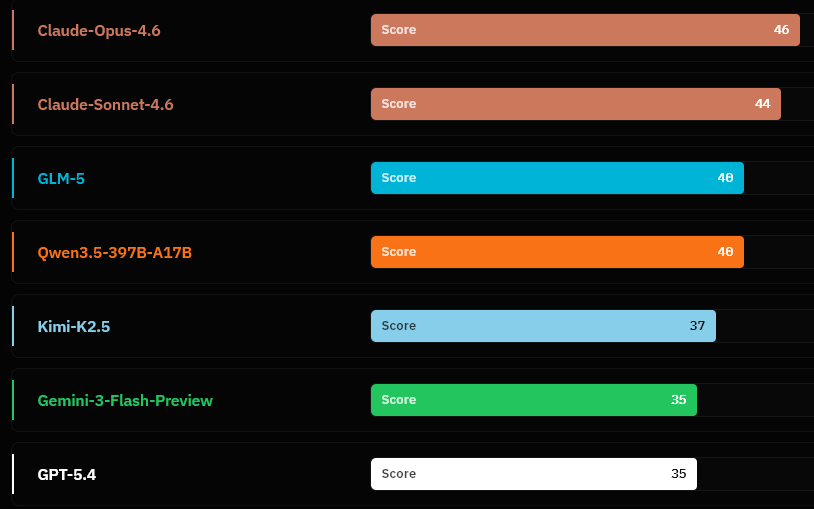Viewport: 814px width, 509px height.
Task: Select the GPT-5.4 model name
Action: coord(66,475)
